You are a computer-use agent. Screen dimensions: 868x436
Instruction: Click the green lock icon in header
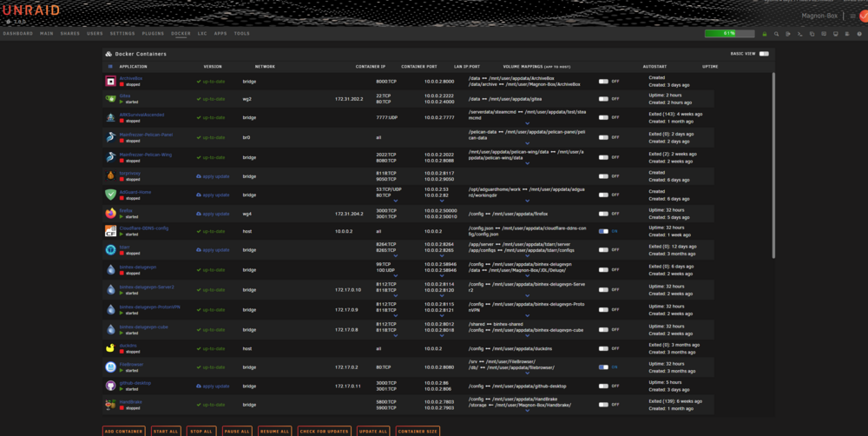point(765,34)
